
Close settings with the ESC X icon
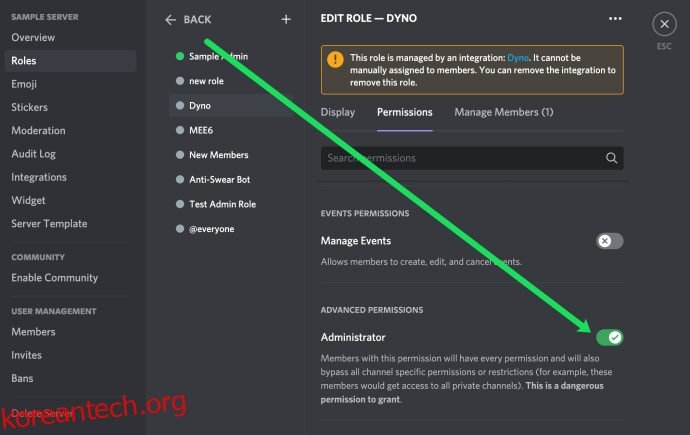(664, 24)
